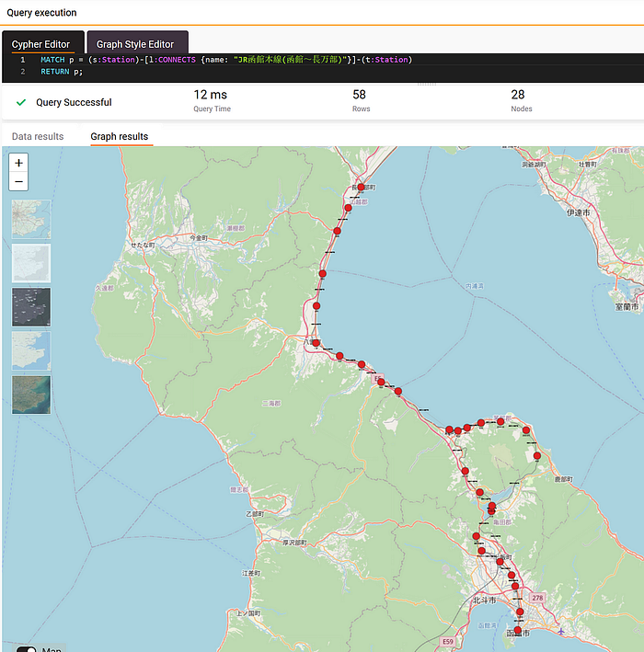Zoom out the map with minus button

point(18,182)
